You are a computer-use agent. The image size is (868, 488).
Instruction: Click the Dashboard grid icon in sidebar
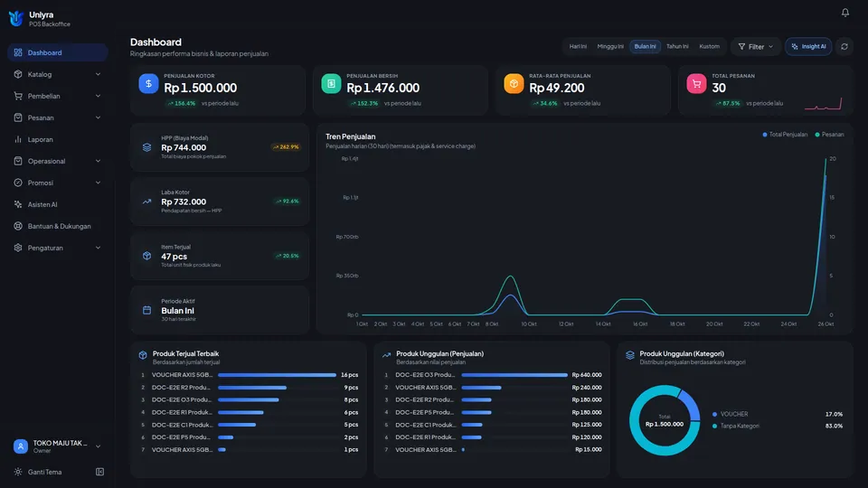point(18,52)
